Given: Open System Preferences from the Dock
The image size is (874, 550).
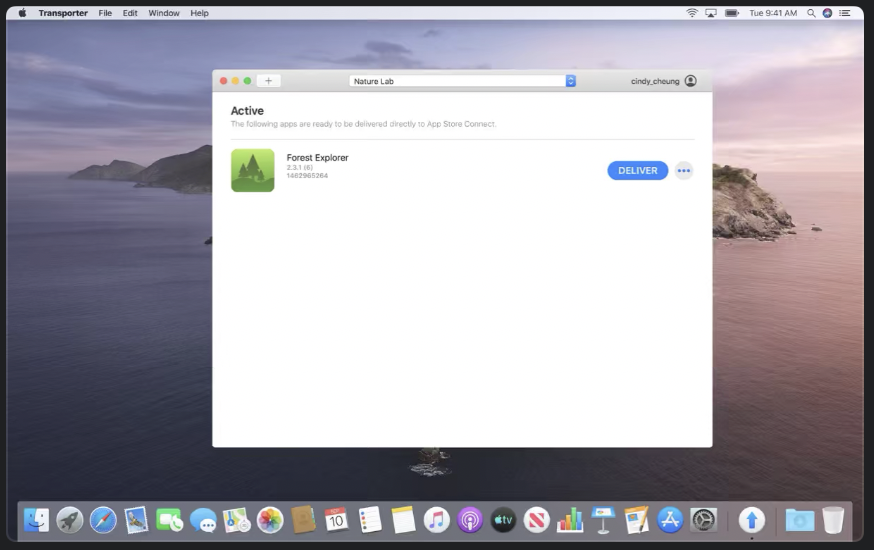Looking at the screenshot, I should click(704, 520).
